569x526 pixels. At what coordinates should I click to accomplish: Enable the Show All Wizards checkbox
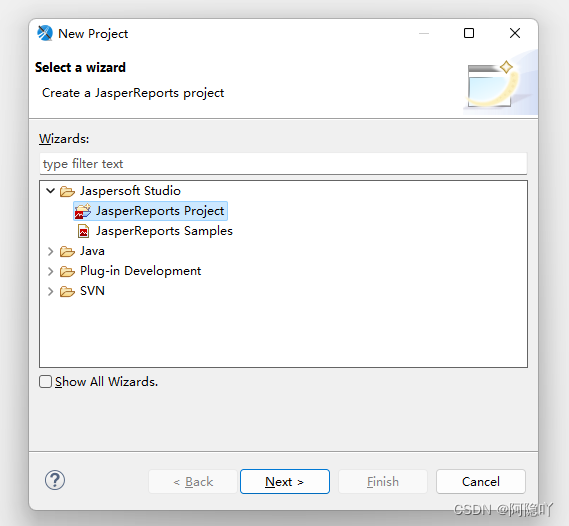45,382
